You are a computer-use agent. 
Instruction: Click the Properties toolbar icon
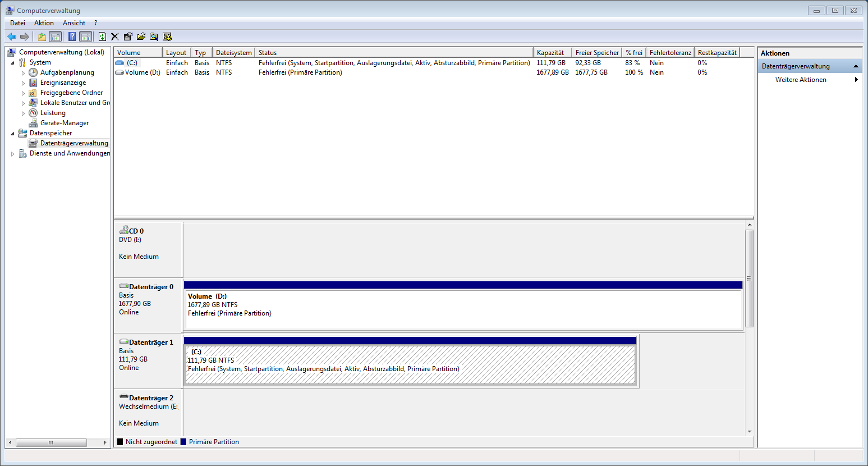click(x=128, y=36)
